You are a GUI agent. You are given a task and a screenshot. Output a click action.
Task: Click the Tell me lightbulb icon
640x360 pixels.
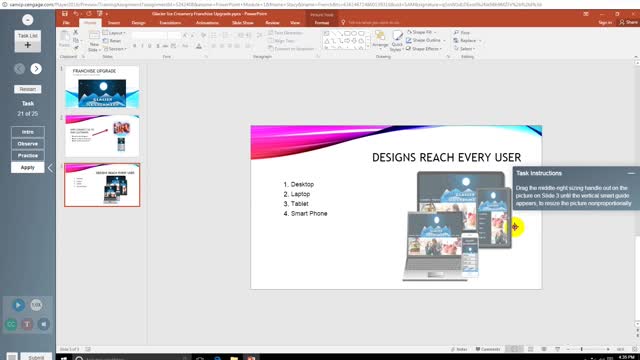pyautogui.click(x=343, y=22)
